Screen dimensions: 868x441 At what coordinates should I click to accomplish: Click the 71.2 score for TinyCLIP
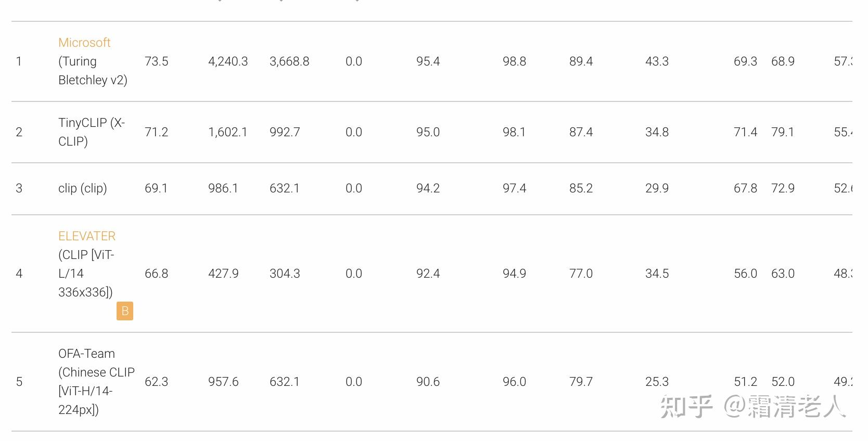[x=157, y=132]
